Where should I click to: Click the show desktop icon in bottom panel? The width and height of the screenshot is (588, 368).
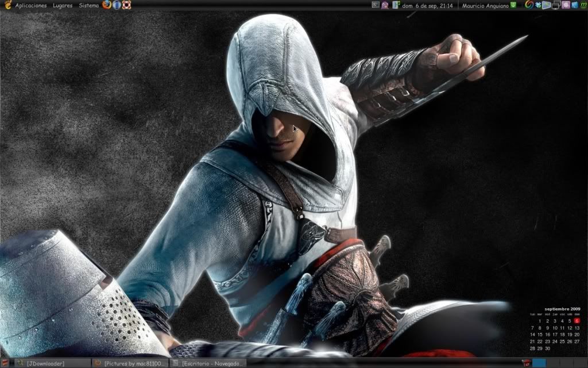(6, 363)
